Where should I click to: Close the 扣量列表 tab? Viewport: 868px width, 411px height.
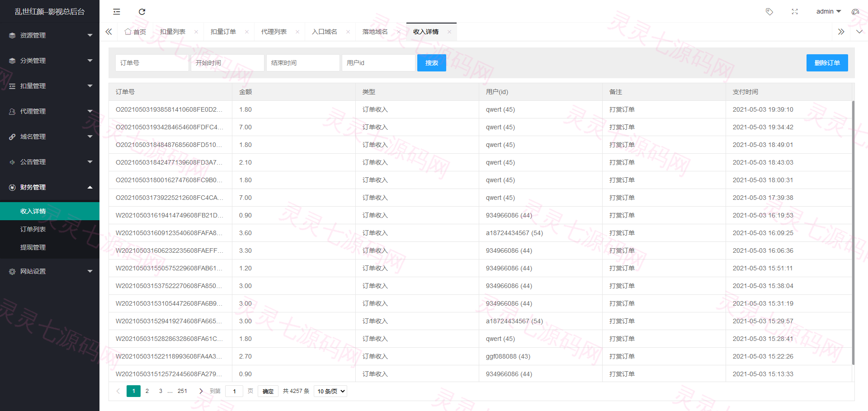[196, 32]
